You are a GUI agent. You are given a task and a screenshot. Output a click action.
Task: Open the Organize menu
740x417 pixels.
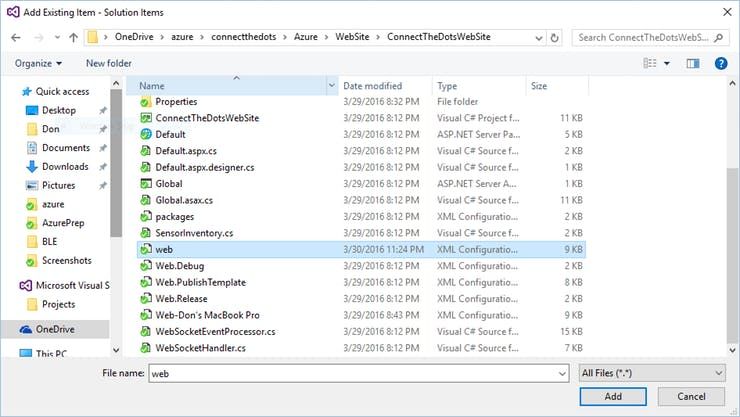point(38,63)
